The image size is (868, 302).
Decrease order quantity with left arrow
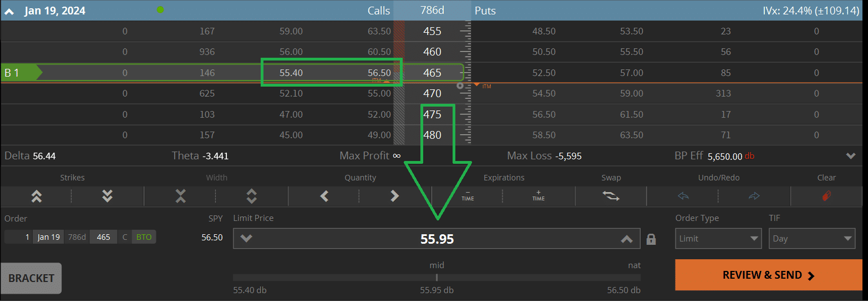pos(324,196)
